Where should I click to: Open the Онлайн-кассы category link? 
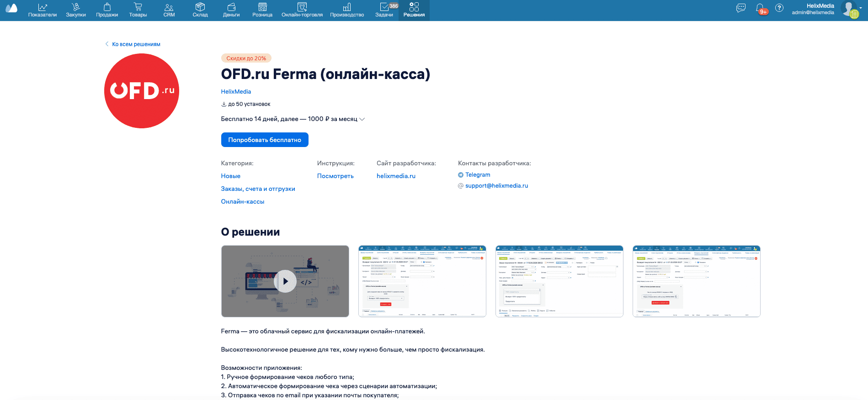click(243, 201)
